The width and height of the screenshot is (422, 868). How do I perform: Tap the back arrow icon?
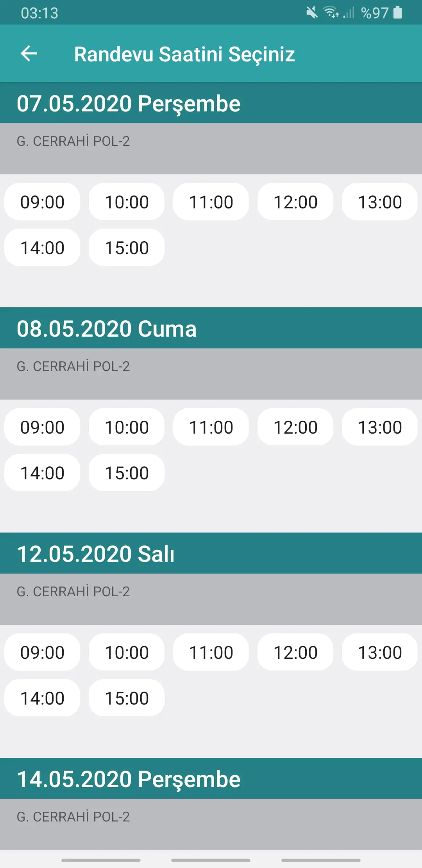[29, 54]
